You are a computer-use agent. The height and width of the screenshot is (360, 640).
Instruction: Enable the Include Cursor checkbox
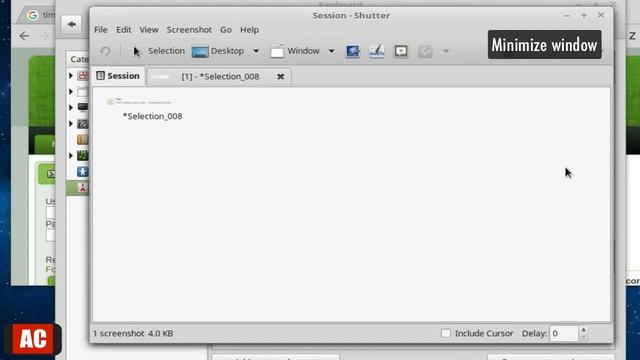tap(446, 333)
